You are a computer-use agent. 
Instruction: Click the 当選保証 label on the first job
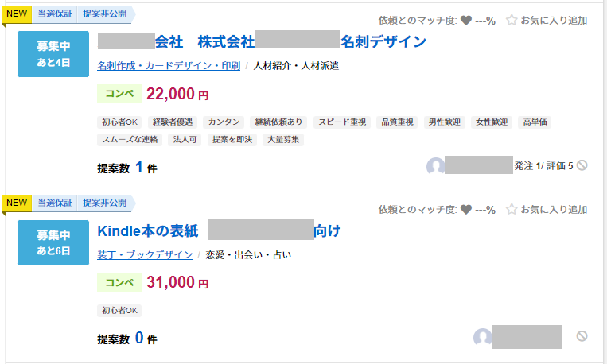[55, 14]
